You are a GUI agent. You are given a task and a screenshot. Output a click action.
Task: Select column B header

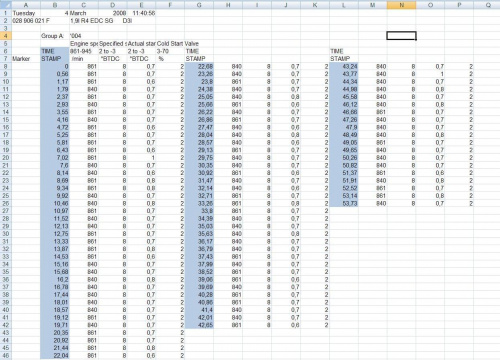(55, 5)
